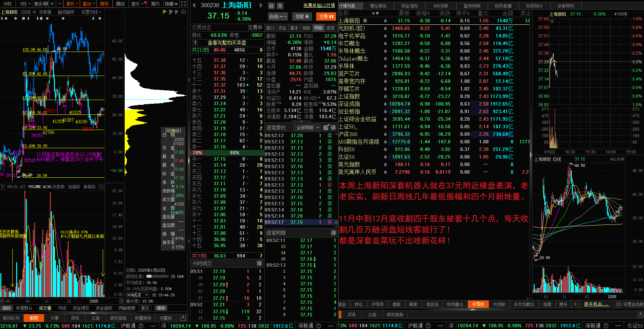Open 设置均线 moving average dropdown
Screen dimensions: 644x329
pyautogui.click(x=91, y=12)
